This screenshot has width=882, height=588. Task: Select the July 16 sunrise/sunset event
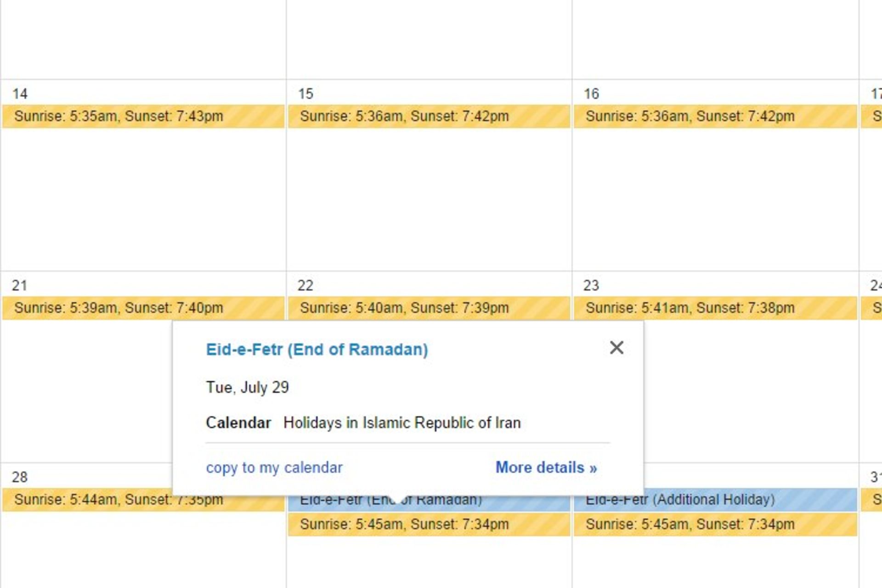click(715, 116)
